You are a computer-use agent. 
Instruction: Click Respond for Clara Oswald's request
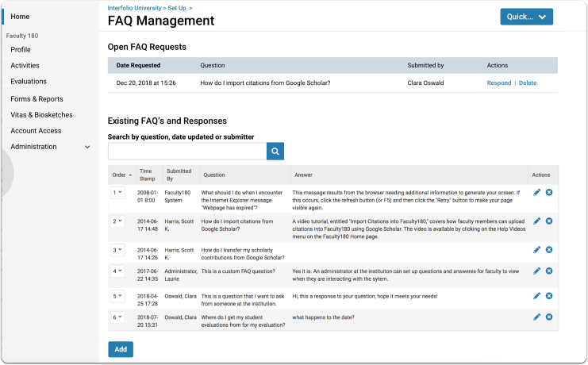point(499,83)
